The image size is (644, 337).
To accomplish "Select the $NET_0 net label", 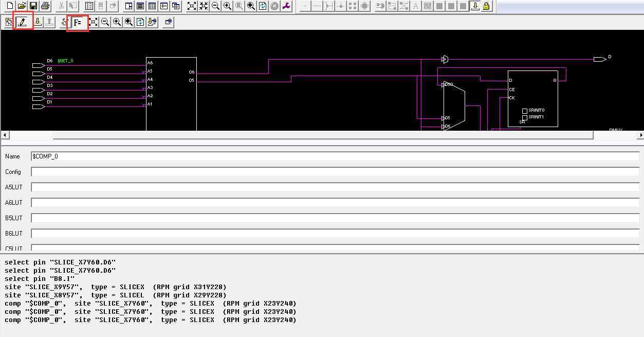I will pos(65,61).
